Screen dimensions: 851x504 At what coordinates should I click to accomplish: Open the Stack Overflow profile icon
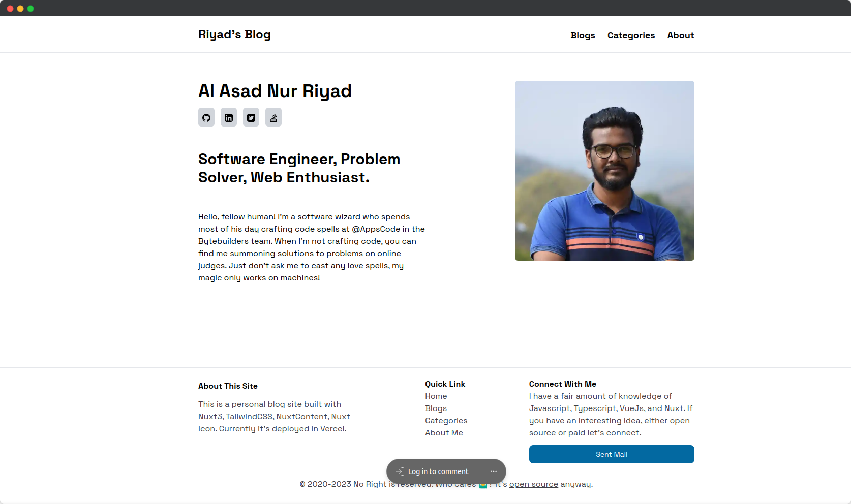[x=273, y=117]
